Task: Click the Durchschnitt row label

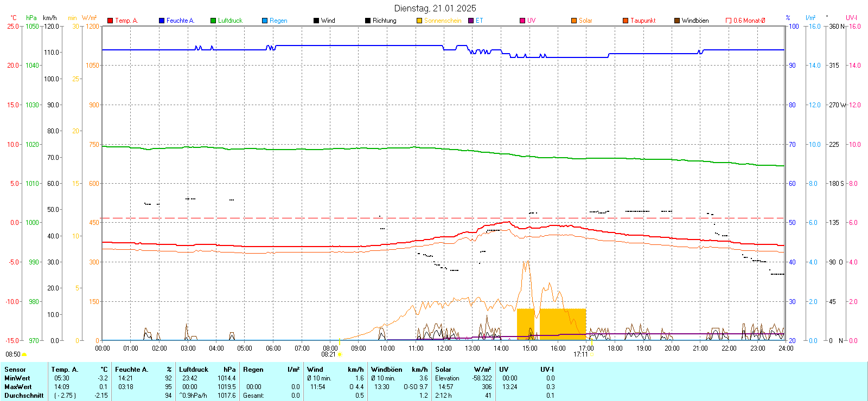Action: [x=24, y=396]
